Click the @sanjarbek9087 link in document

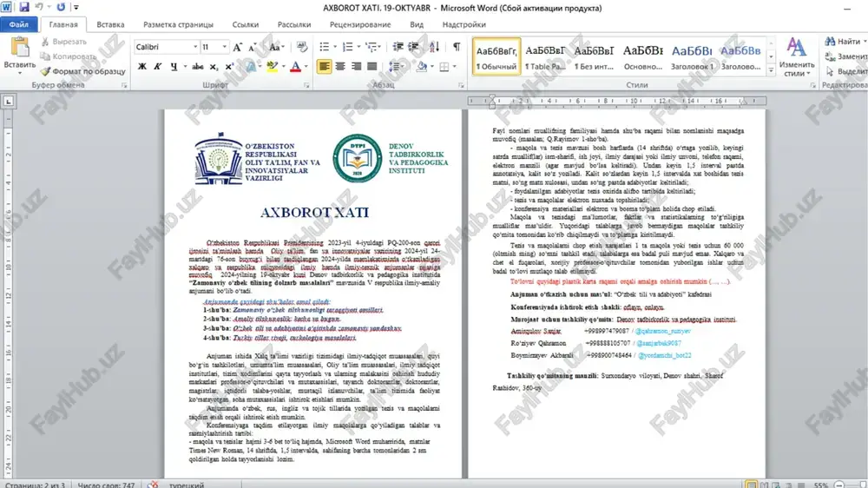tap(659, 344)
